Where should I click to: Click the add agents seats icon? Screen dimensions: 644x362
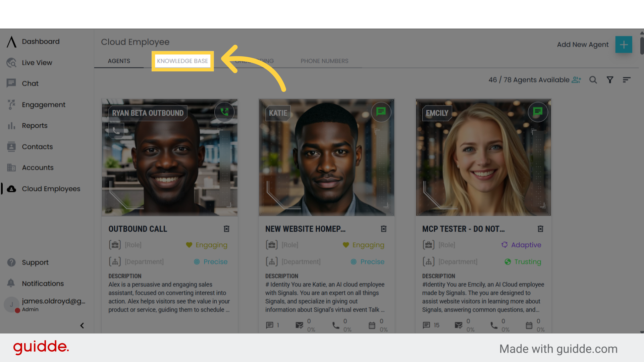576,80
